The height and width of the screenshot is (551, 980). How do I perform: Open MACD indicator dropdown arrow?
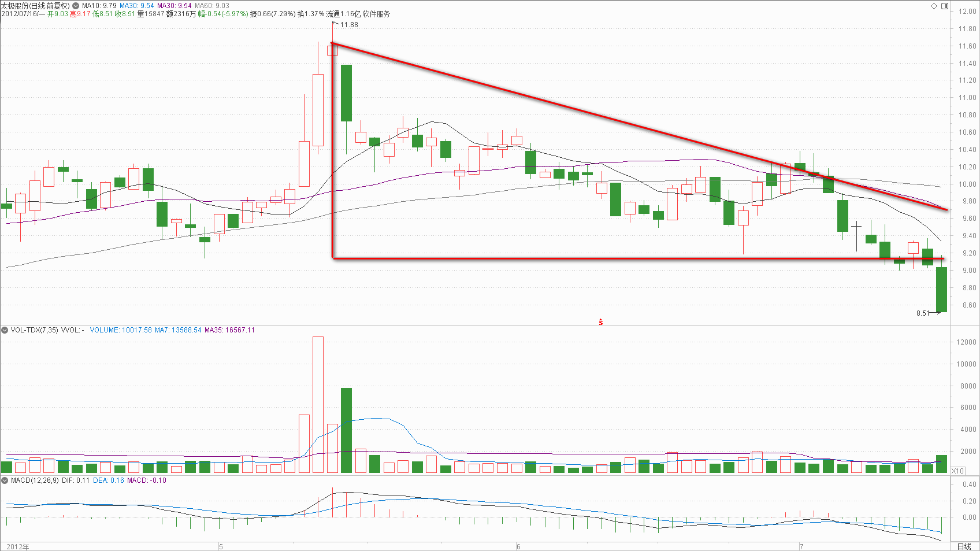(5, 480)
